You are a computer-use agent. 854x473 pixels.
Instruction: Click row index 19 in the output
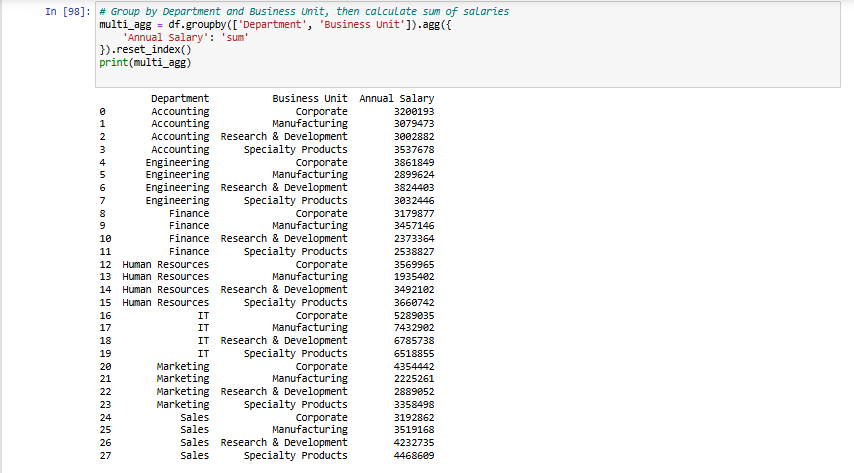point(105,354)
